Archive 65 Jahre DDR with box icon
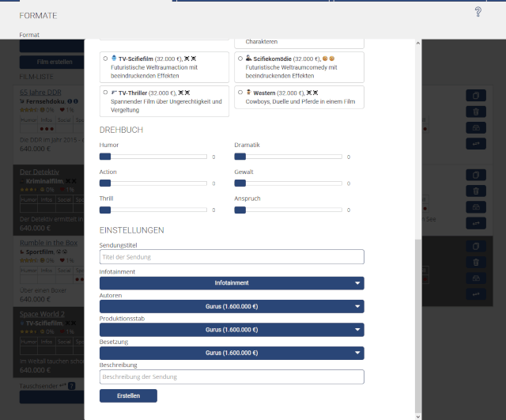 [x=476, y=128]
